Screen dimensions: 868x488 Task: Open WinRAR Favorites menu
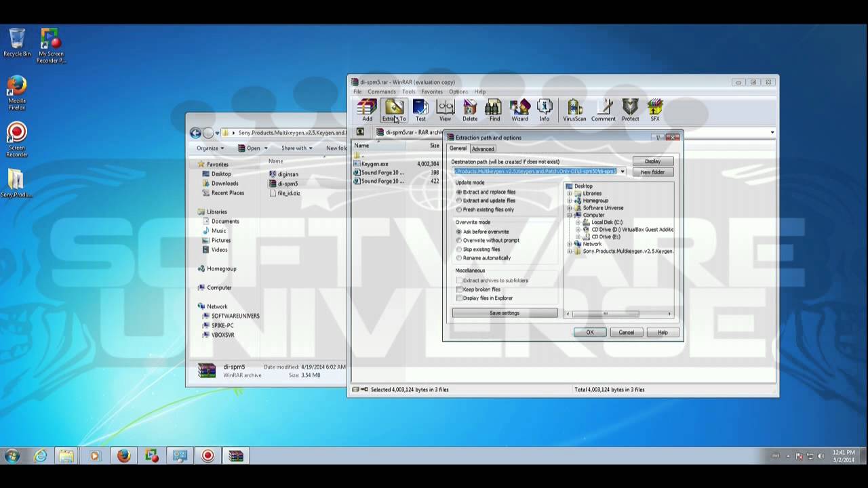pyautogui.click(x=432, y=91)
